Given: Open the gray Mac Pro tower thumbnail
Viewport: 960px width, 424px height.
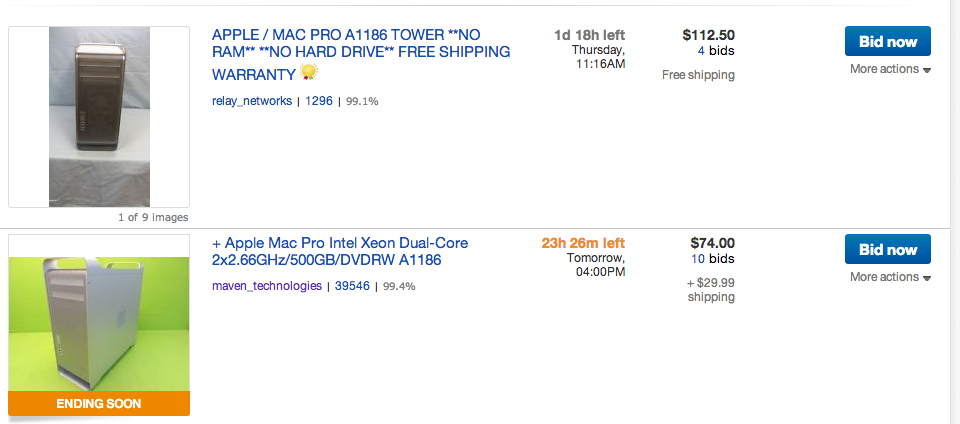Looking at the screenshot, I should [99, 116].
